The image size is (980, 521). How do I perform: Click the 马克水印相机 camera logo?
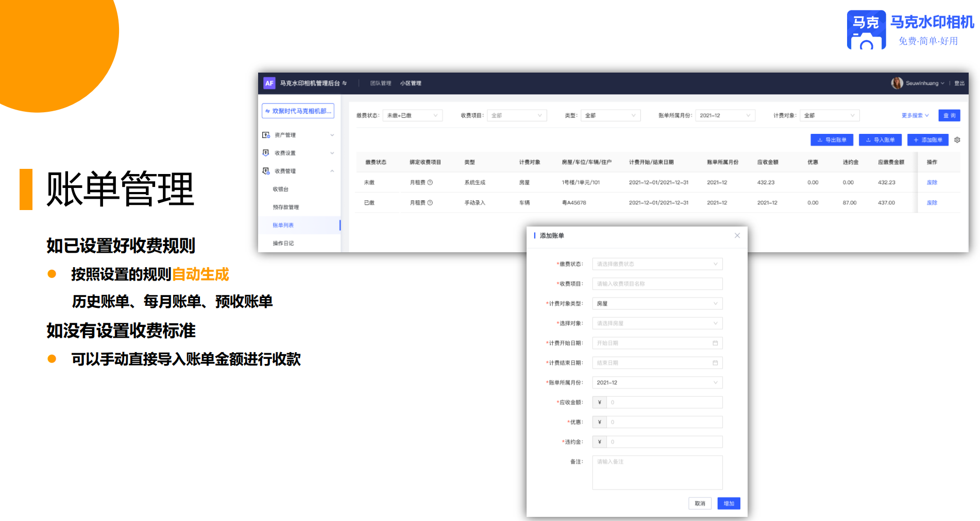point(866,30)
